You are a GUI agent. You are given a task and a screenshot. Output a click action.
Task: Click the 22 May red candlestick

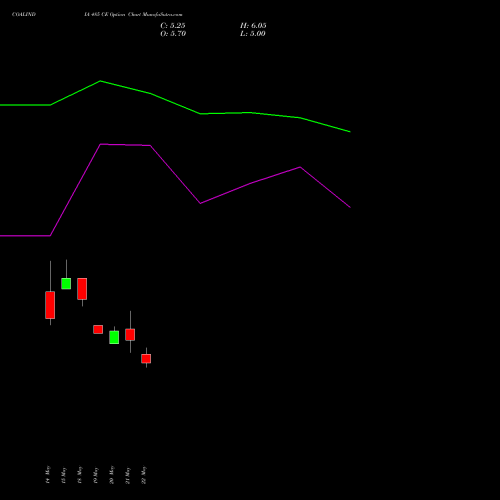(146, 359)
